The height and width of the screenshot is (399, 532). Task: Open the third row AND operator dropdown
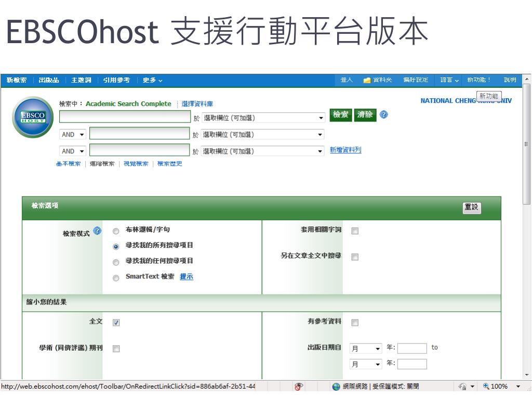(73, 151)
